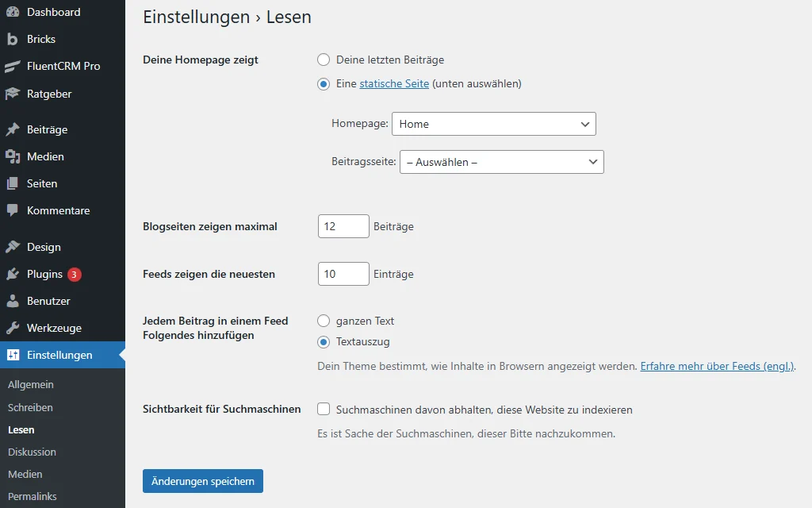Click 'Änderungen speichern' to save
The width and height of the screenshot is (812, 508).
(202, 481)
